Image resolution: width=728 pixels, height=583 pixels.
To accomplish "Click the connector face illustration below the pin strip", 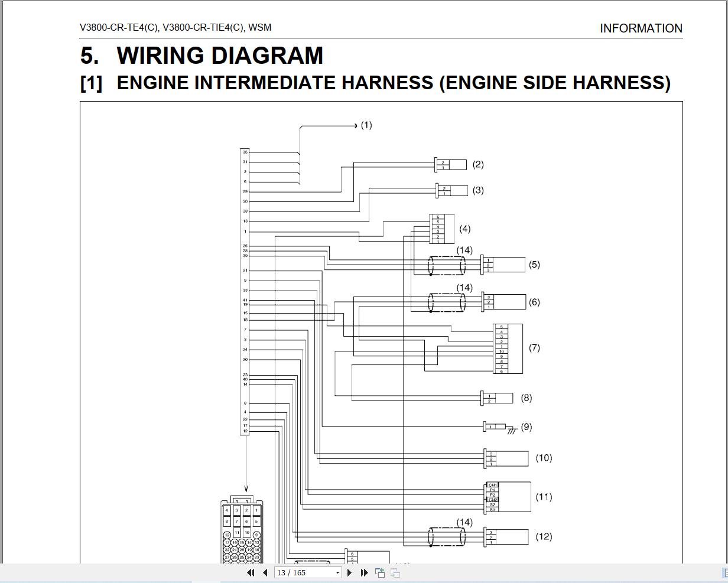I will click(x=242, y=530).
